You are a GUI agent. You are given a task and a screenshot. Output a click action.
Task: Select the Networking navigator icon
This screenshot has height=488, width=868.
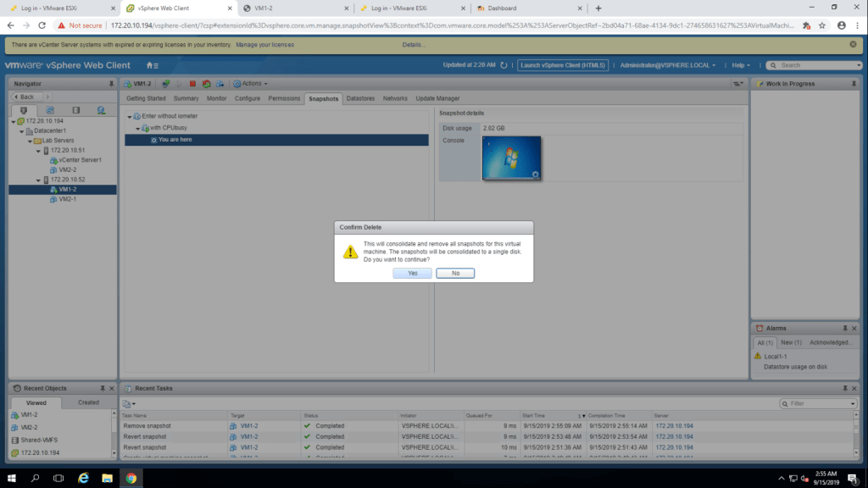click(x=101, y=110)
